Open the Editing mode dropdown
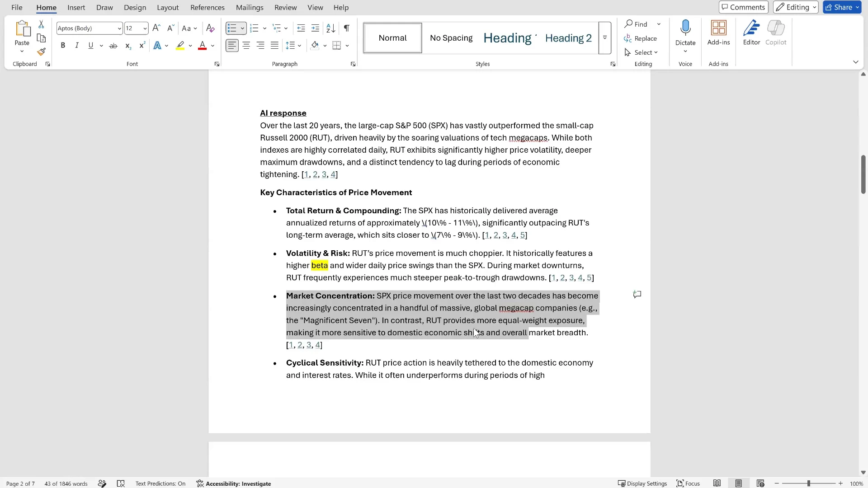The height and width of the screenshot is (488, 868). [x=796, y=7]
